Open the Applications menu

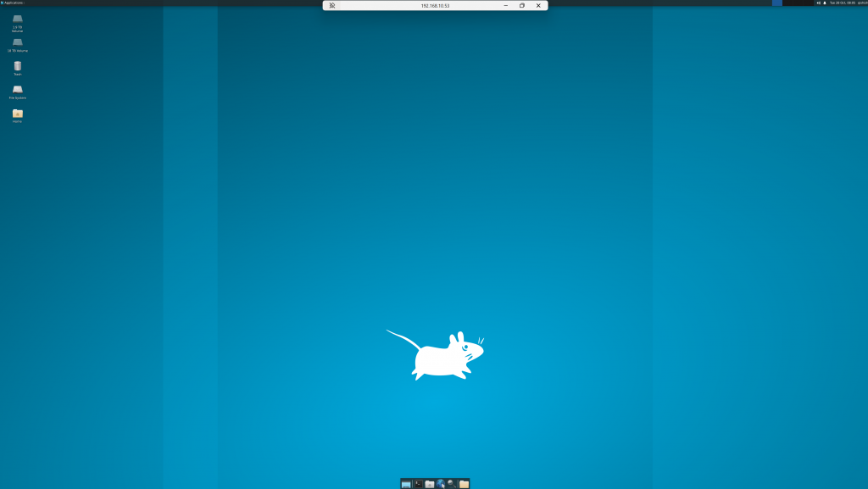tap(13, 3)
